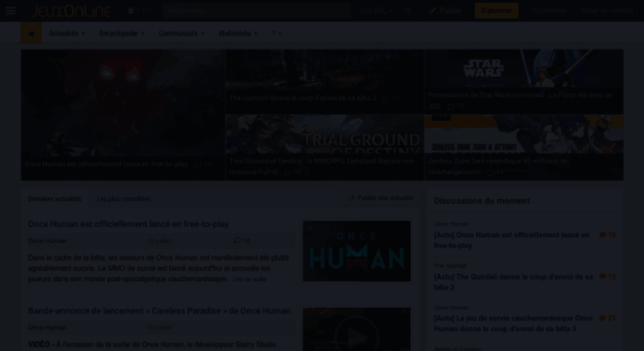Click the magnifier search icon
644x351 pixels.
point(408,11)
